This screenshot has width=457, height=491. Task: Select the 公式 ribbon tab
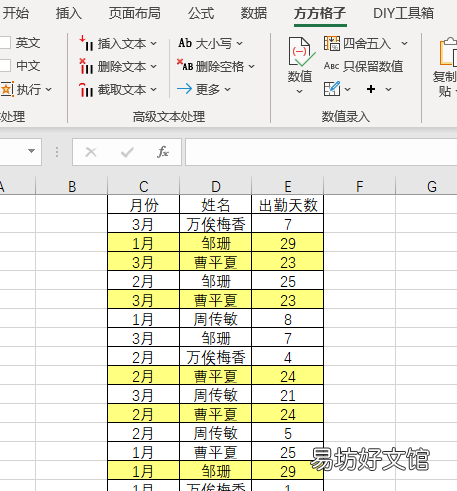click(201, 13)
